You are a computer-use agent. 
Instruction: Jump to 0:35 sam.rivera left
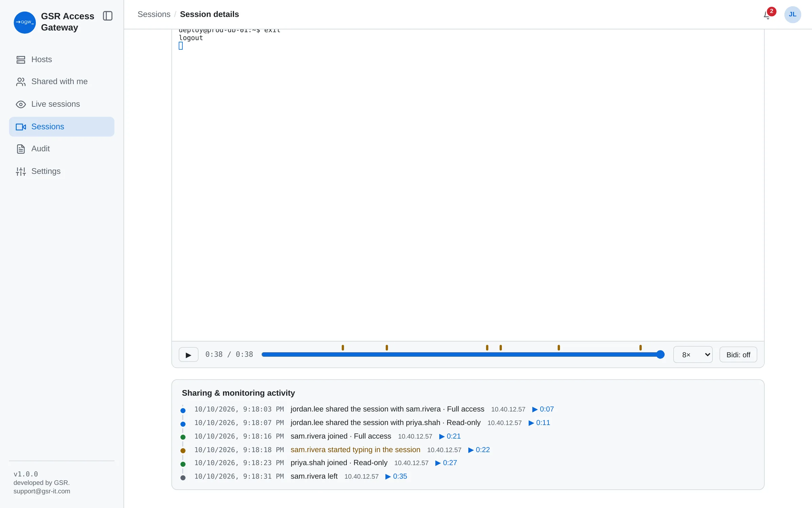(396, 476)
